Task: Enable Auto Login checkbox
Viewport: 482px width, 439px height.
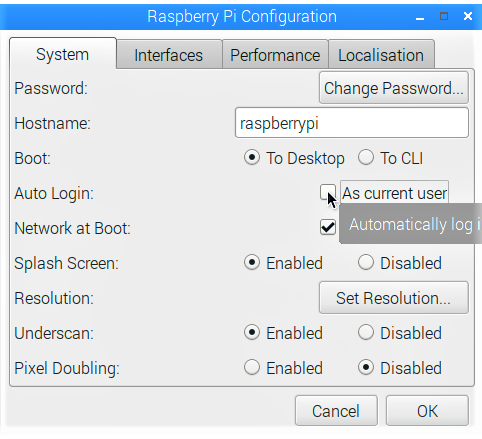Action: pos(328,193)
